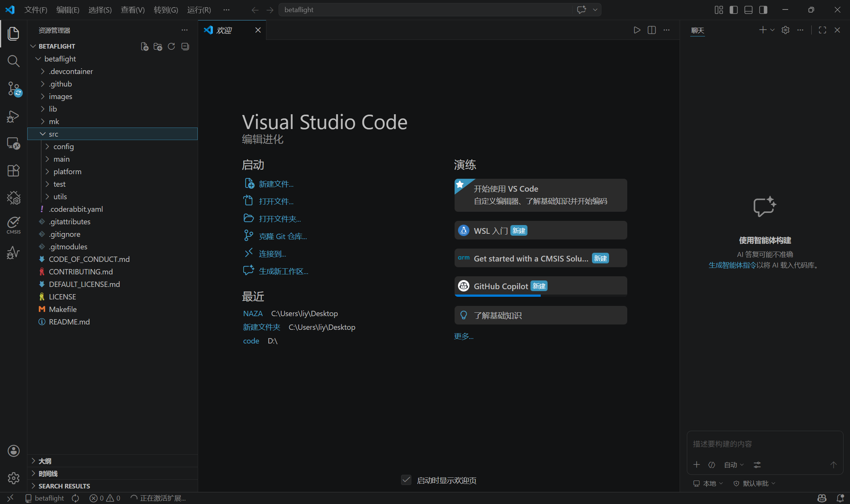This screenshot has width=850, height=504.
Task: Collapse the src folder
Action: coord(112,134)
